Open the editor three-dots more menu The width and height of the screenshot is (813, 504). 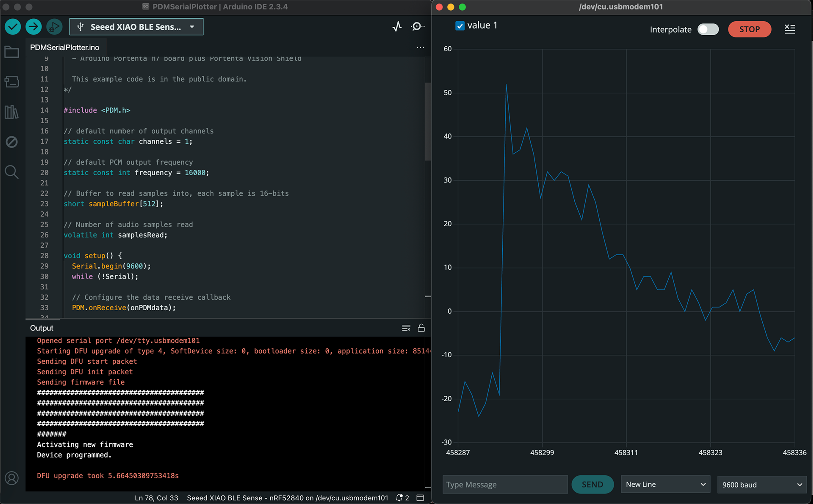point(420,47)
